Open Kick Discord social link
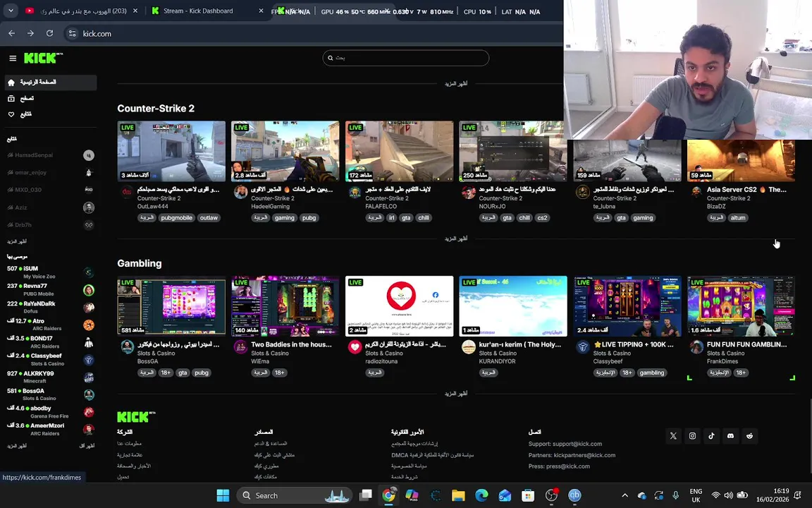Image resolution: width=812 pixels, height=508 pixels. tap(731, 436)
